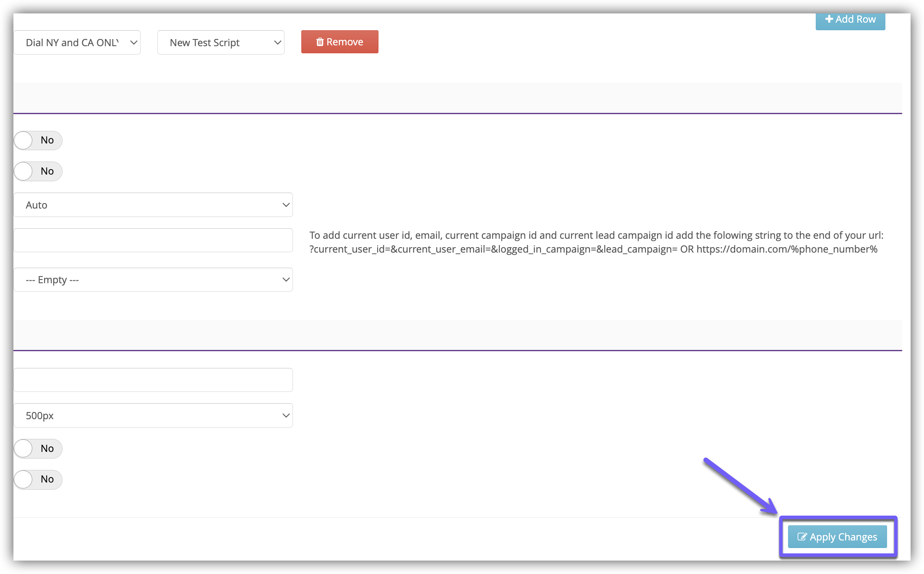Click the gray section header bar above first toggle
The width and height of the screenshot is (924, 574).
[457, 97]
